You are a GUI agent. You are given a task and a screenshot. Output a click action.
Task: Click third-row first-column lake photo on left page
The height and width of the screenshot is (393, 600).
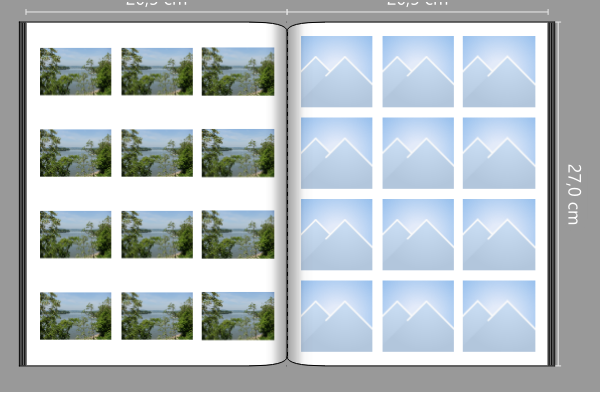75,235
